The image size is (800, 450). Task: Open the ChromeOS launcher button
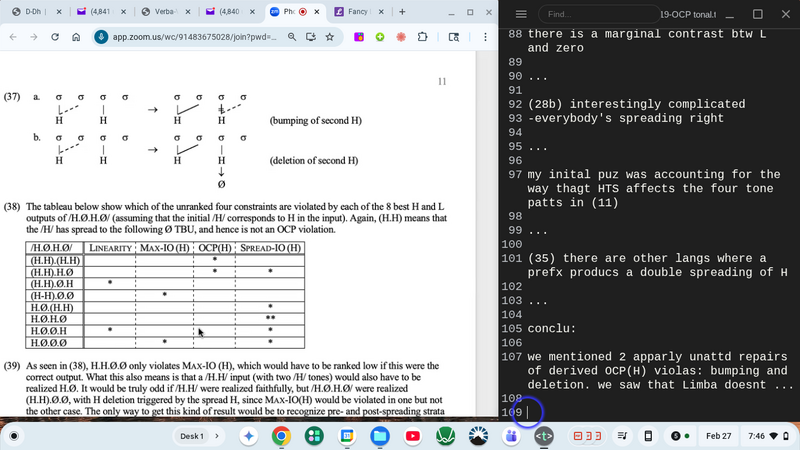point(14,436)
